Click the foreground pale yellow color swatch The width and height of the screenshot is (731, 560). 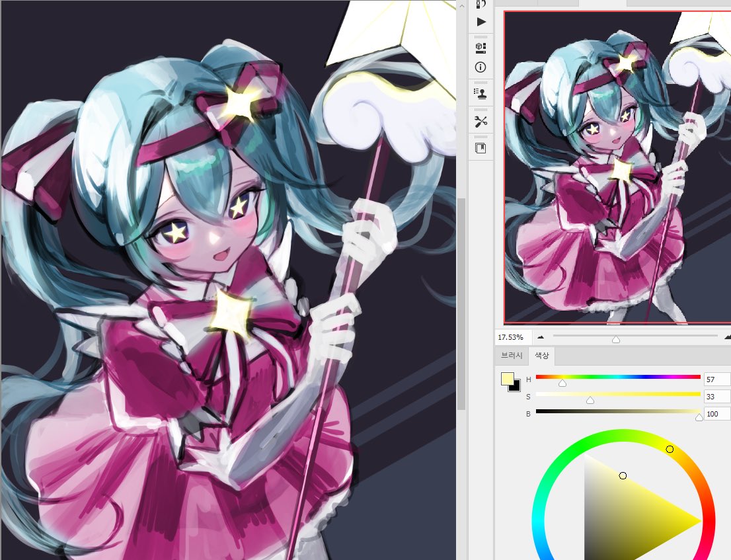tap(507, 379)
